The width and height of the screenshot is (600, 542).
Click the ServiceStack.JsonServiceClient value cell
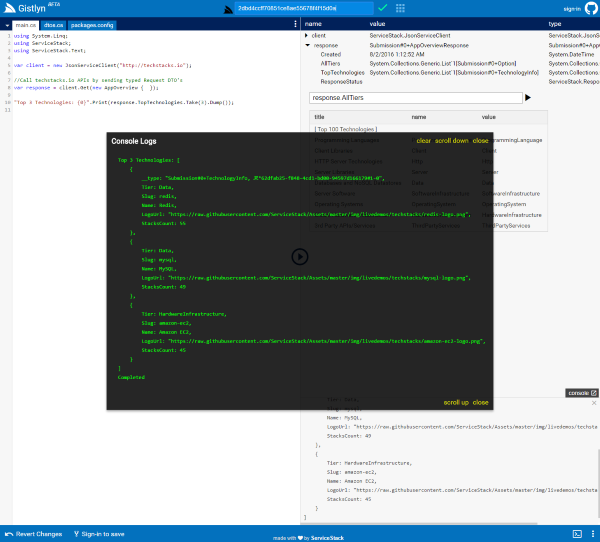(x=410, y=35)
